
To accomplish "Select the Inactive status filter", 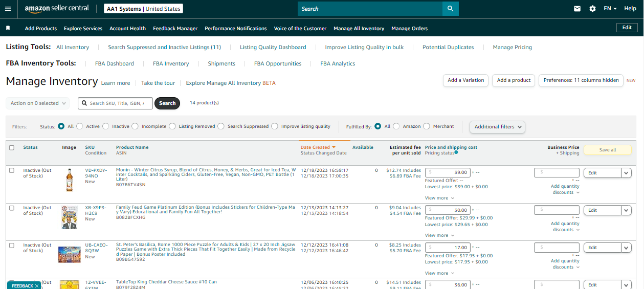I will click(x=106, y=126).
